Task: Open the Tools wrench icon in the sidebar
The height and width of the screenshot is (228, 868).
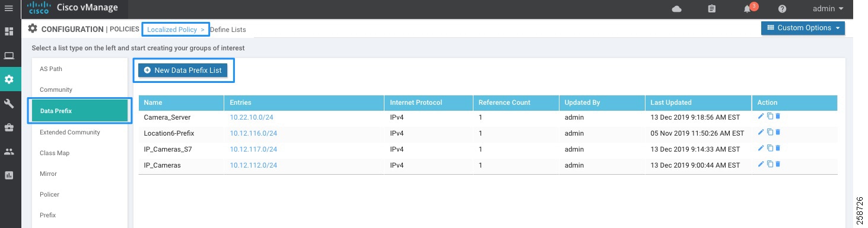Action: click(9, 104)
